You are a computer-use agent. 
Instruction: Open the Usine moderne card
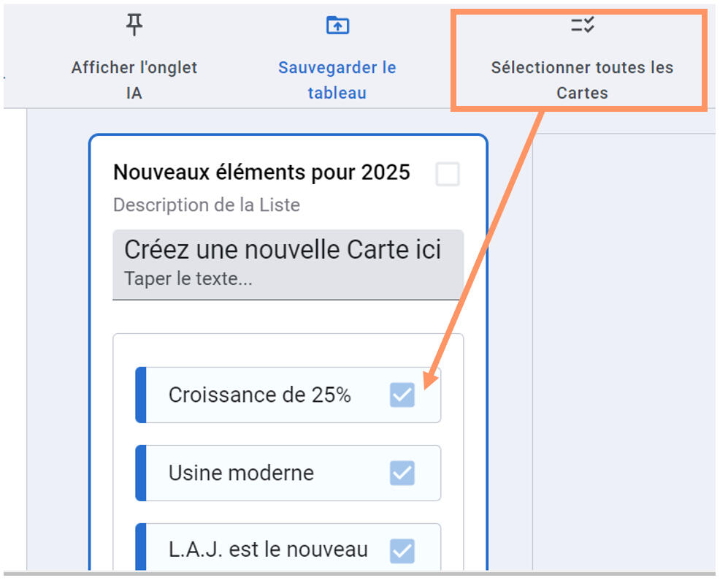coord(242,473)
